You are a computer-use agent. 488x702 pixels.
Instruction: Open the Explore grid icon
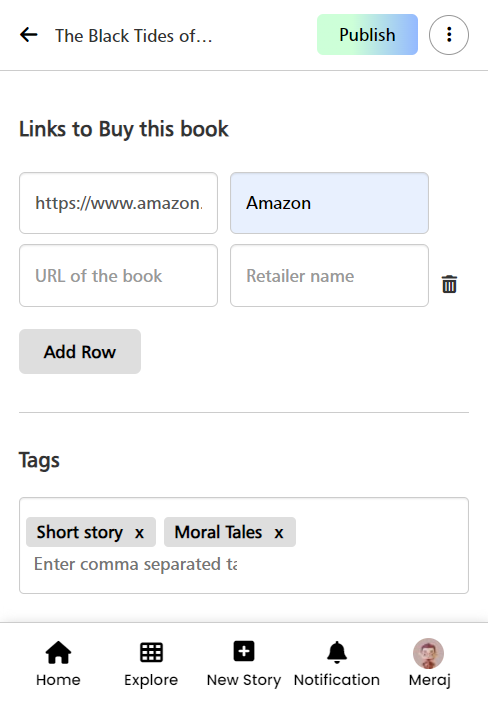[151, 652]
